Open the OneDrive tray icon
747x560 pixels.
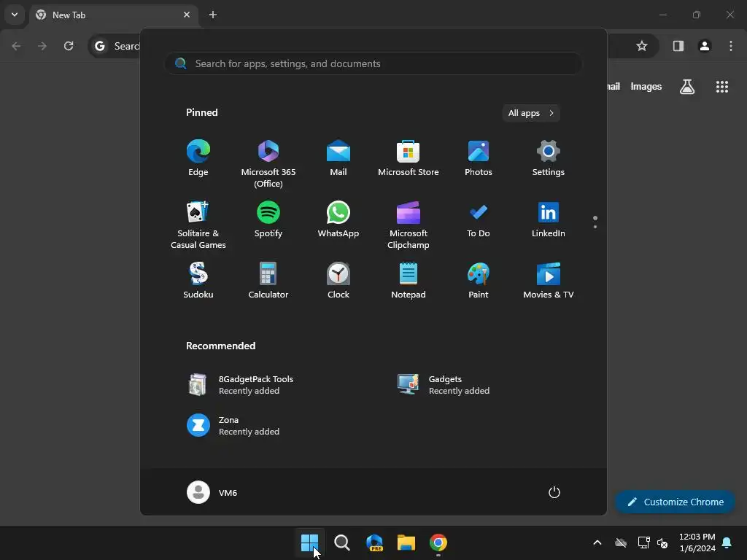621,542
